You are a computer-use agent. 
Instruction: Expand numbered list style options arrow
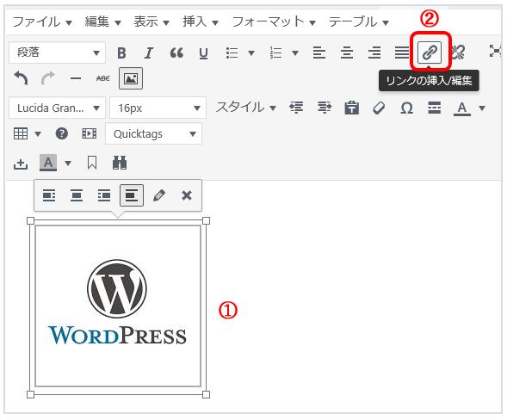click(x=295, y=52)
